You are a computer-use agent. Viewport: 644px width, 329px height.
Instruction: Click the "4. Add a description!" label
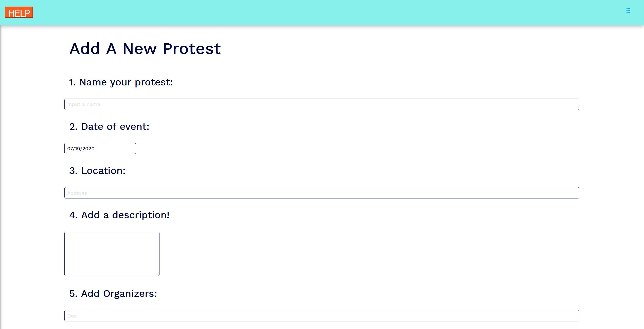[119, 215]
